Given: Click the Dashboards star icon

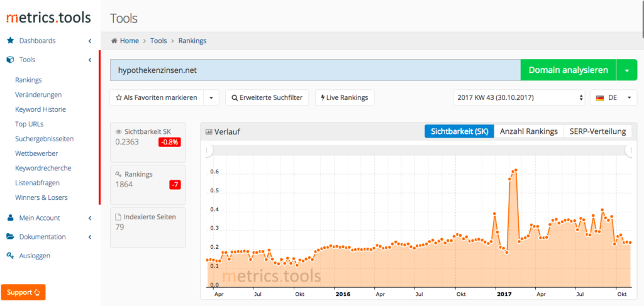Looking at the screenshot, I should pos(11,41).
